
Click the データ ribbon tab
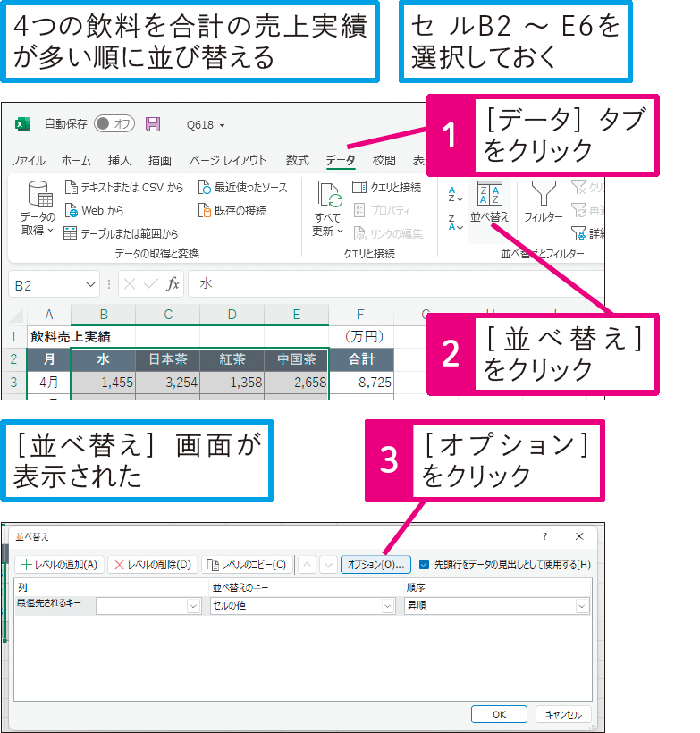click(341, 160)
